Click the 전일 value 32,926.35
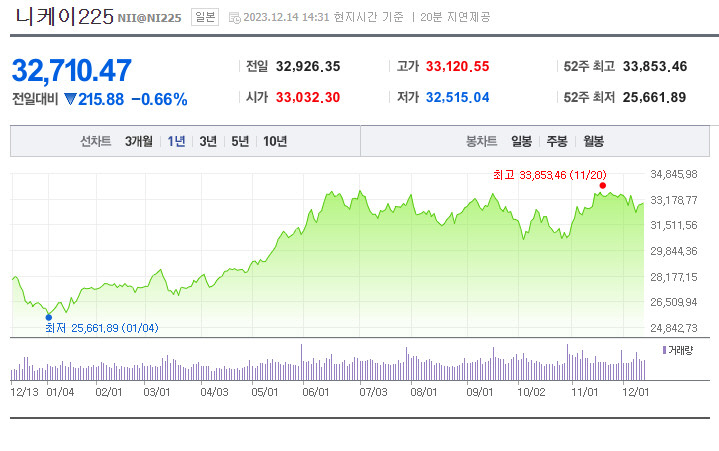This screenshot has width=719, height=451. tap(308, 66)
